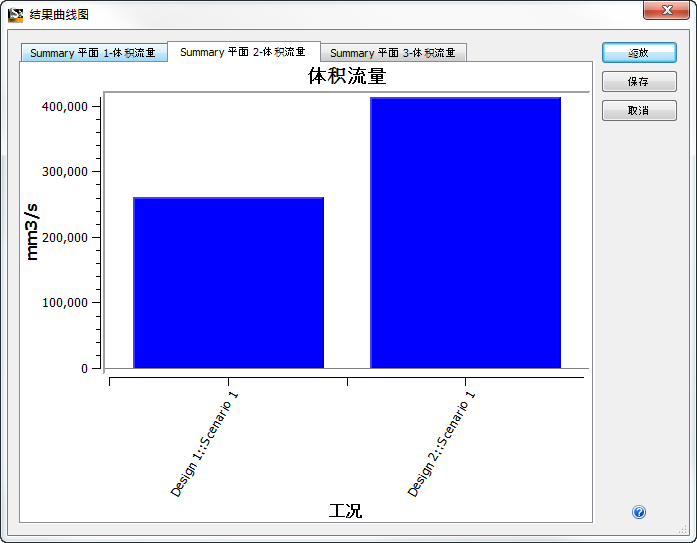Click the 200,000 axis value
The height and width of the screenshot is (543, 697).
tap(65, 238)
